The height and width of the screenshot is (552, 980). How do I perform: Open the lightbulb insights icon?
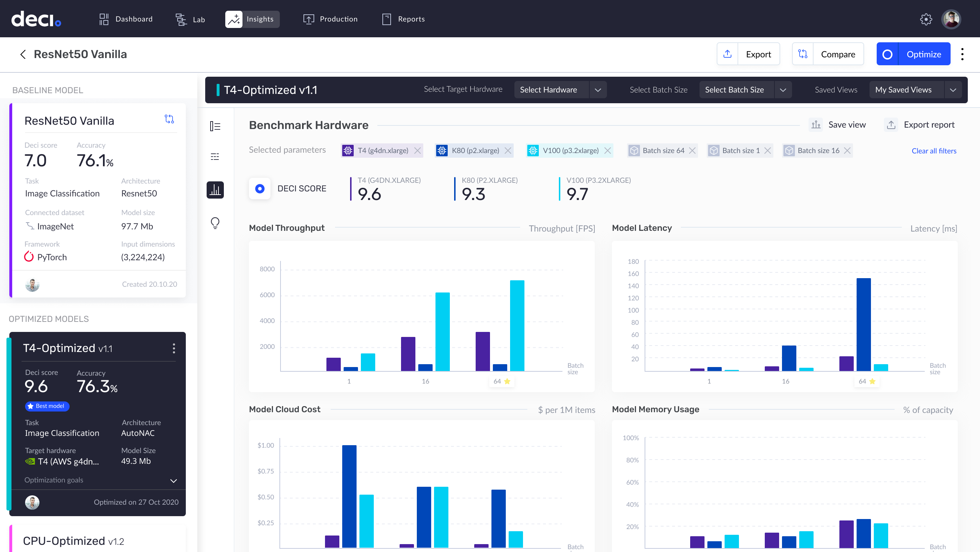(x=215, y=223)
